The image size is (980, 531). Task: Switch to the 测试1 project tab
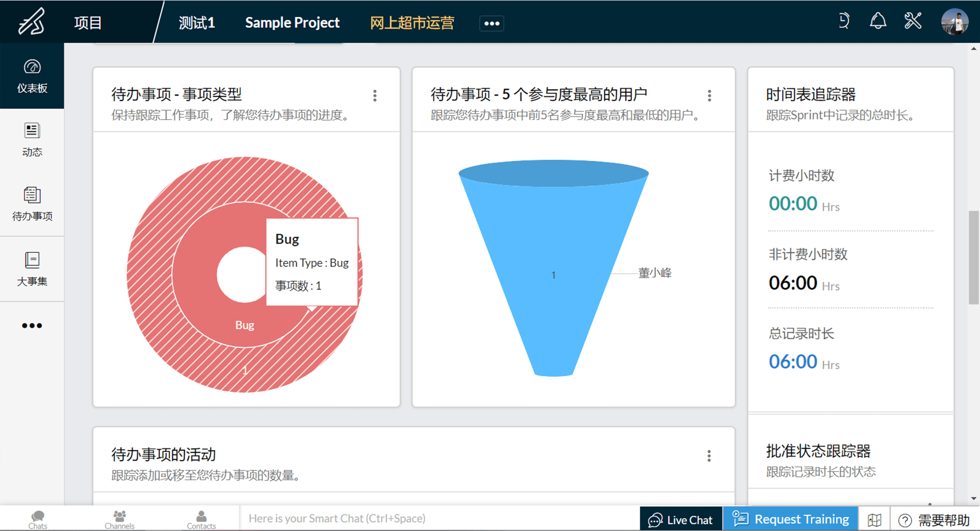coord(197,23)
